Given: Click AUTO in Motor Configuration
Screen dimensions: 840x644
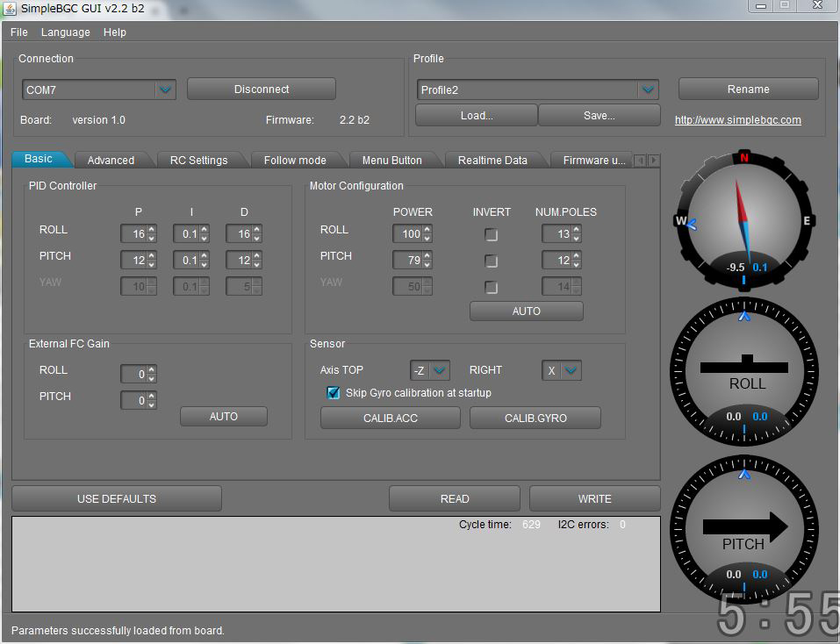Looking at the screenshot, I should [x=526, y=311].
